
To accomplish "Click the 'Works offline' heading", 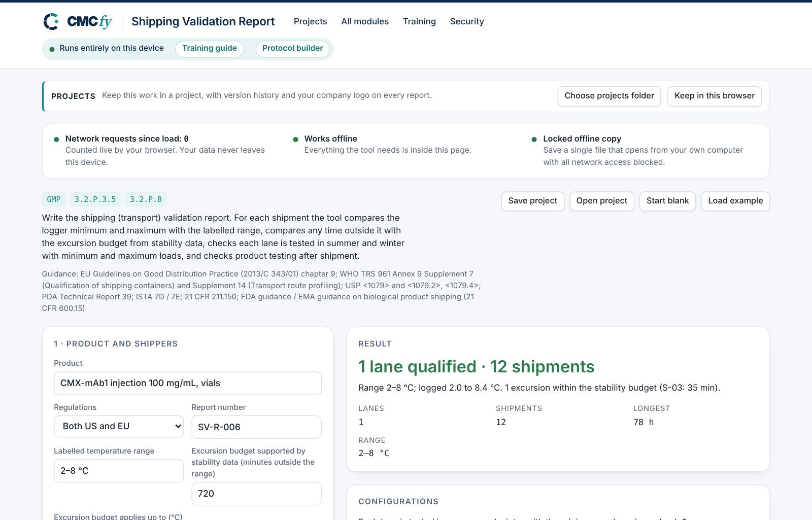I will tap(331, 138).
